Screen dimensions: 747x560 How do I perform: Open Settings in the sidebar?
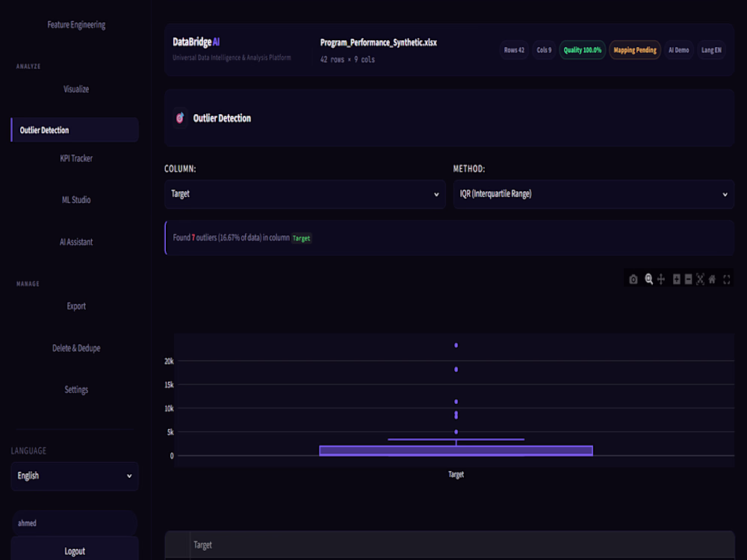[x=76, y=390]
